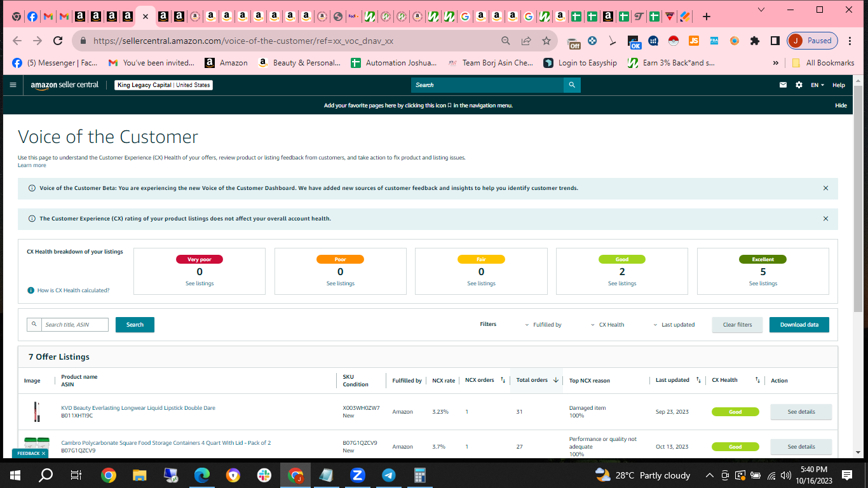The height and width of the screenshot is (488, 868).
Task: Open the All Bookmarks folder
Action: pos(823,63)
